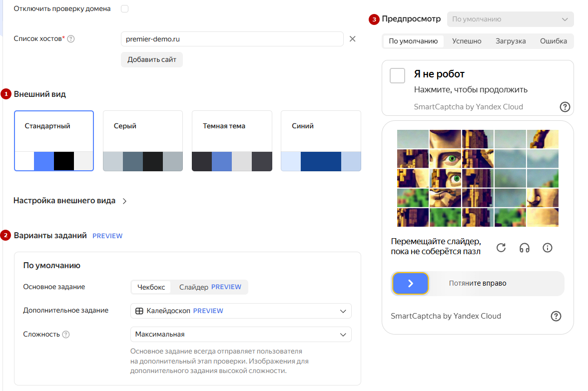Open the Дополнительное задание dropdown
Screen dimensions: 588x391
pyautogui.click(x=241, y=311)
